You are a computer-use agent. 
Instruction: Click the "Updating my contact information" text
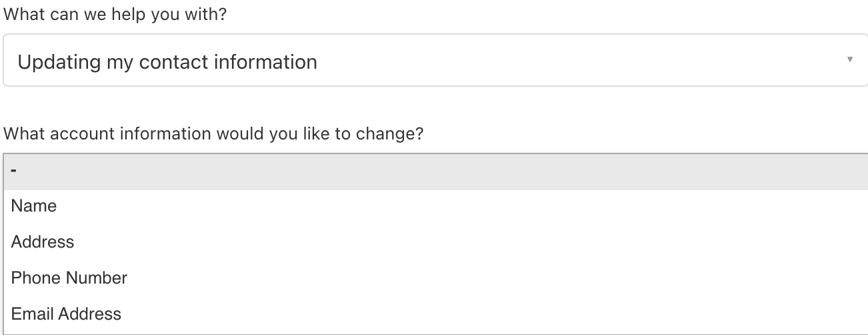pos(167,62)
